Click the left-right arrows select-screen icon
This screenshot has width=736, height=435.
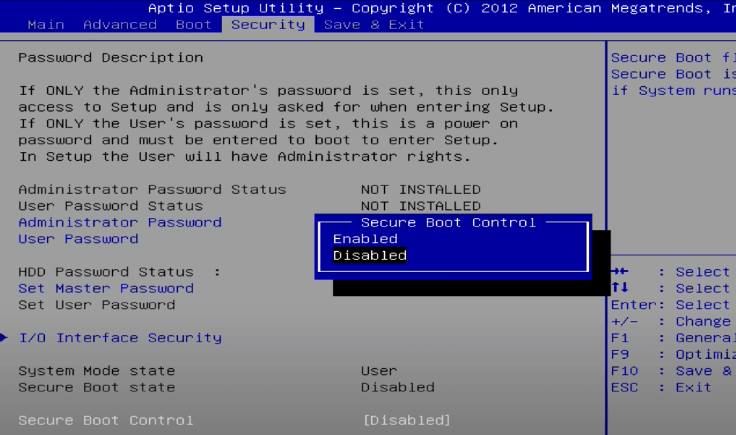pyautogui.click(x=620, y=271)
